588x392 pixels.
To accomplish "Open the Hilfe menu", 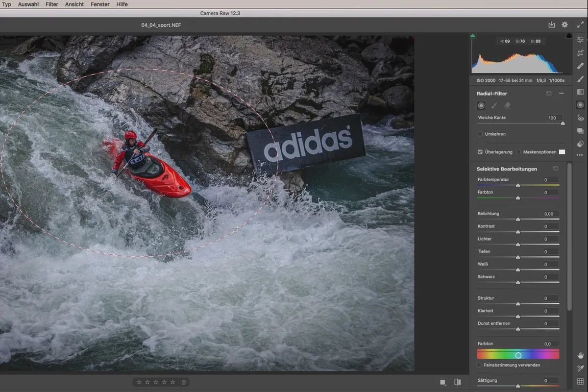I will pos(122,4).
